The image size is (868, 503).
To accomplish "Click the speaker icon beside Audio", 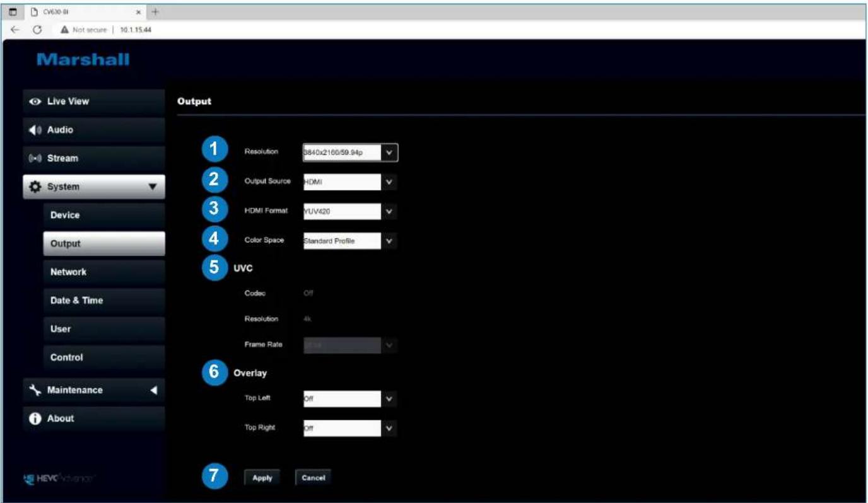I will [34, 130].
